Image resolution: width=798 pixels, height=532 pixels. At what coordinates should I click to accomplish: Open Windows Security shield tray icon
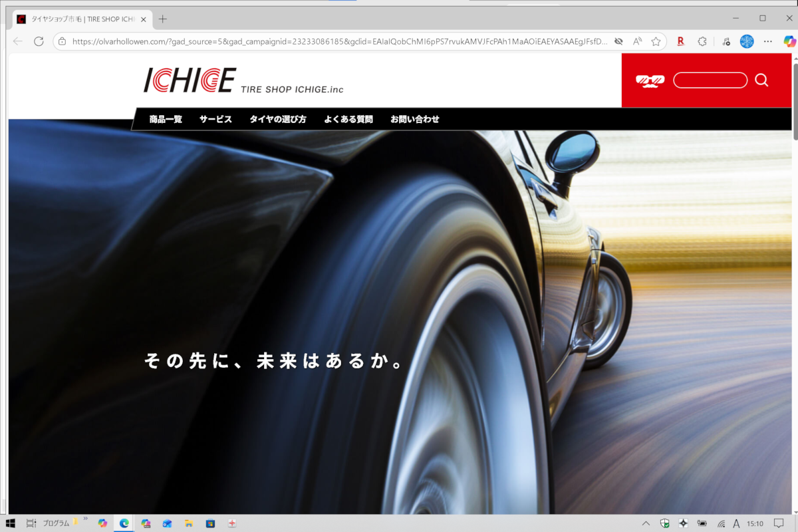pyautogui.click(x=664, y=523)
